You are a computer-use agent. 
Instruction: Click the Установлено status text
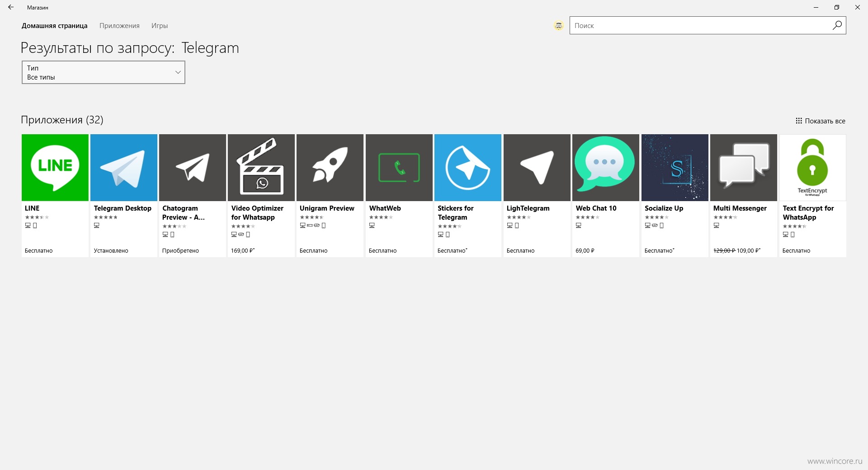coord(111,251)
